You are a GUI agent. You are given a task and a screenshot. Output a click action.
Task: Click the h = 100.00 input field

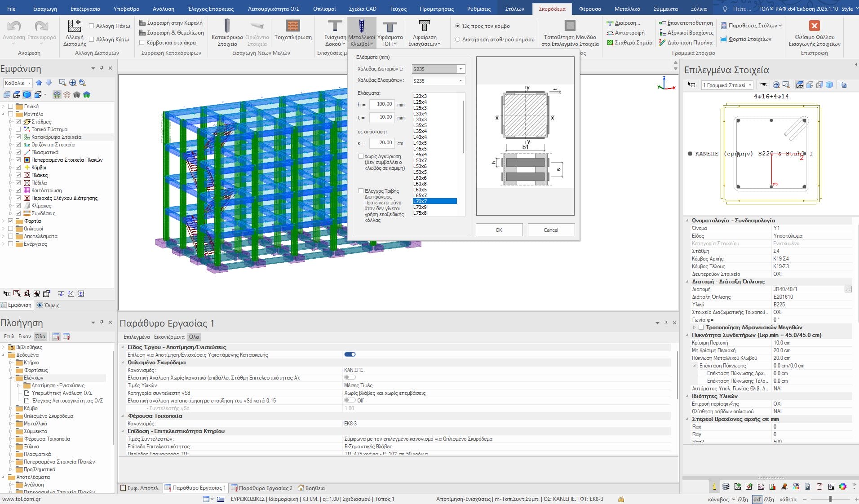pos(382,104)
